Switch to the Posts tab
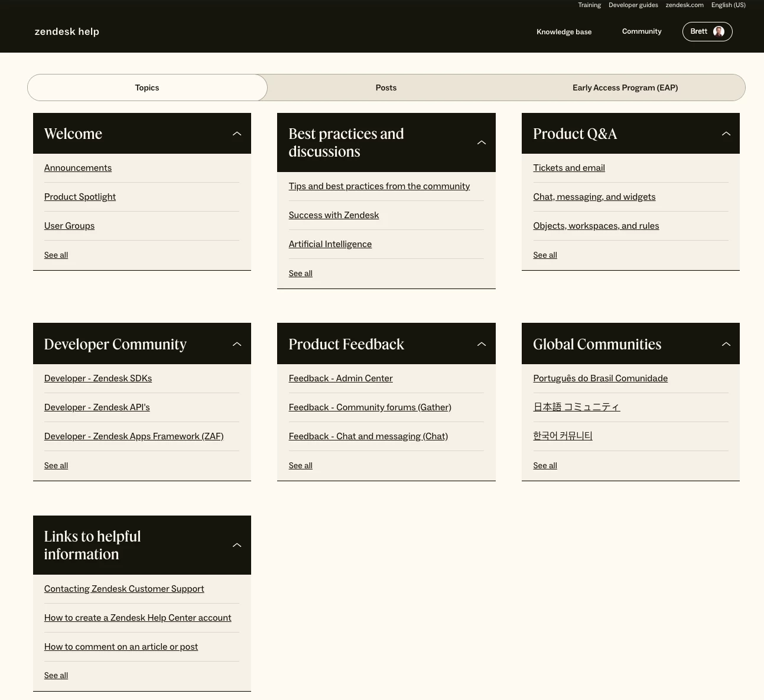The image size is (764, 700). click(386, 87)
